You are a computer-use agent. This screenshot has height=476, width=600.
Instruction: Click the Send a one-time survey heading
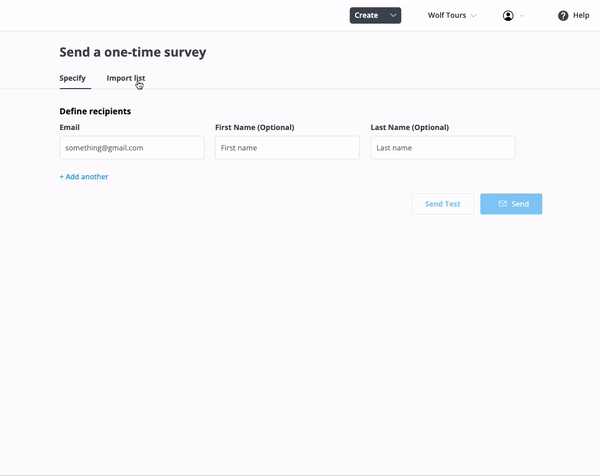[133, 52]
